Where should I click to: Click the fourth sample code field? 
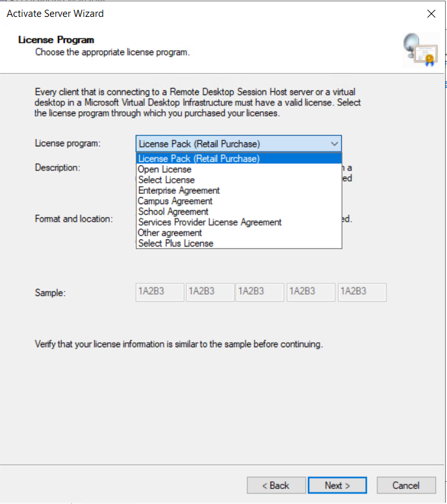311,292
